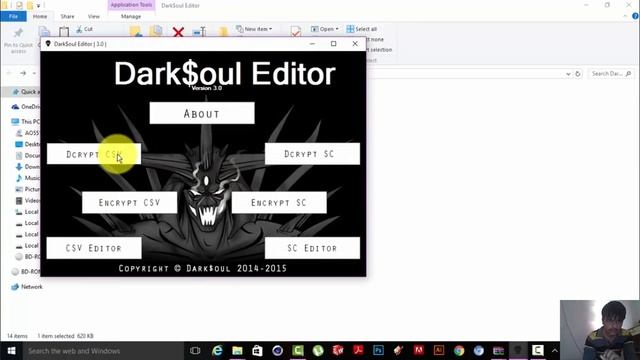Launch the SC Editor
This screenshot has height=360, width=640.
pos(312,248)
